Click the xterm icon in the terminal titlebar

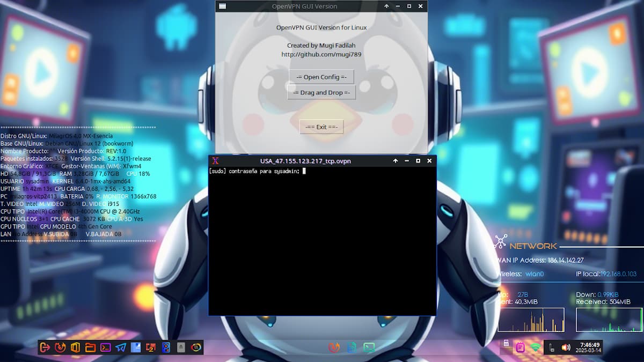pyautogui.click(x=215, y=160)
